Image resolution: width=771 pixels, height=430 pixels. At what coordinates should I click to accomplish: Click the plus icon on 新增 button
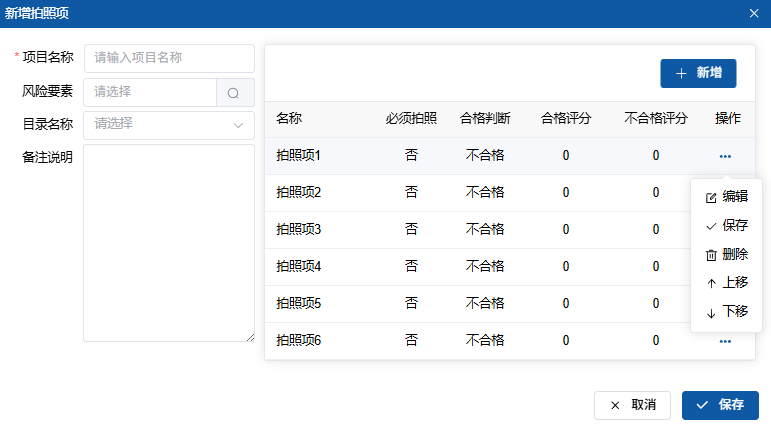(681, 74)
